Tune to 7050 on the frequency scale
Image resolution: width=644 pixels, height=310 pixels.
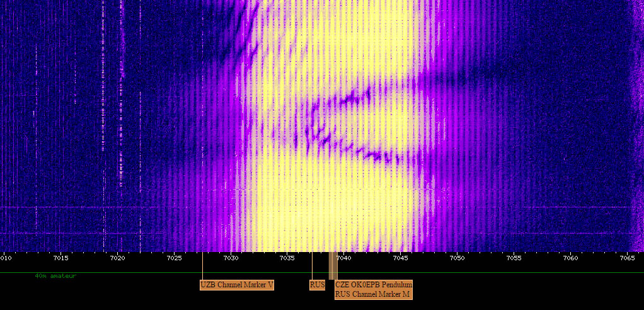(457, 258)
